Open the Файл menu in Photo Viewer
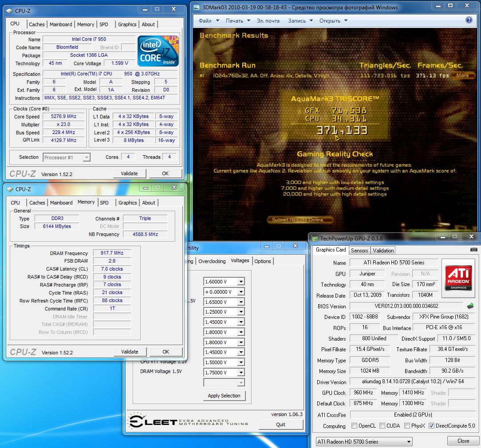The width and height of the screenshot is (481, 448). pyautogui.click(x=209, y=20)
